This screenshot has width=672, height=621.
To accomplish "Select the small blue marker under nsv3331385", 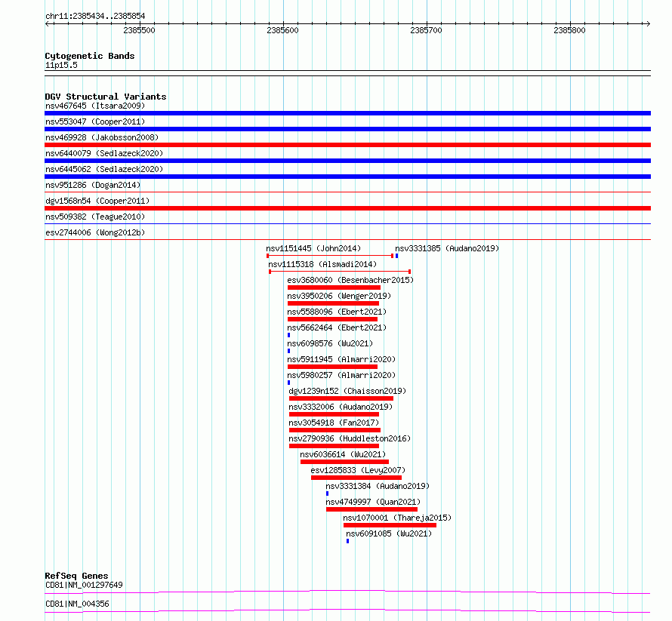I will coord(397,256).
